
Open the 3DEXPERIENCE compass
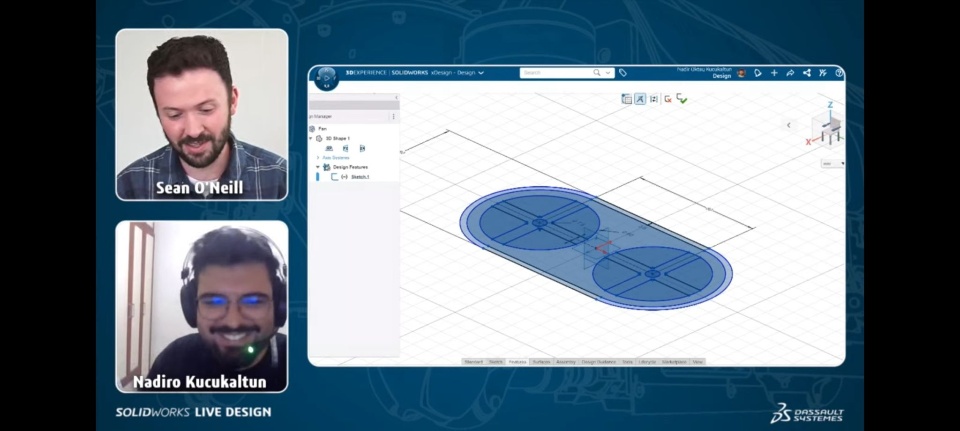pos(327,78)
